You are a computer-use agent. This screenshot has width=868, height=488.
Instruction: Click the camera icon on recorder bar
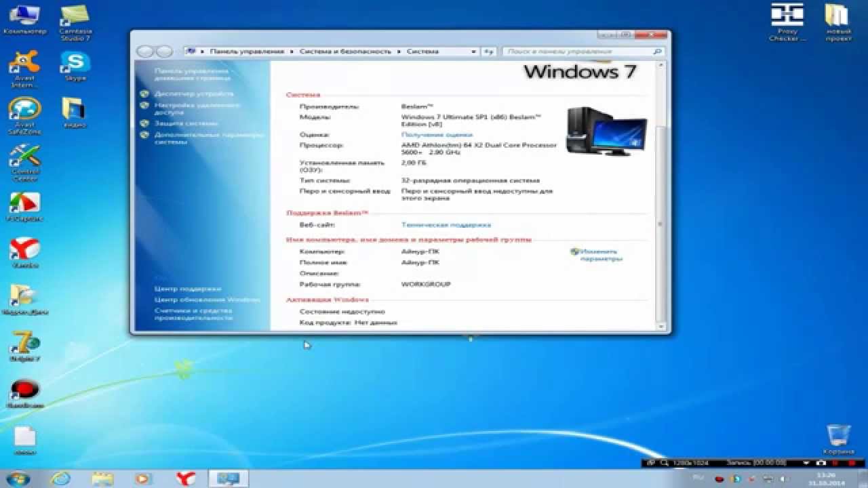(x=821, y=462)
